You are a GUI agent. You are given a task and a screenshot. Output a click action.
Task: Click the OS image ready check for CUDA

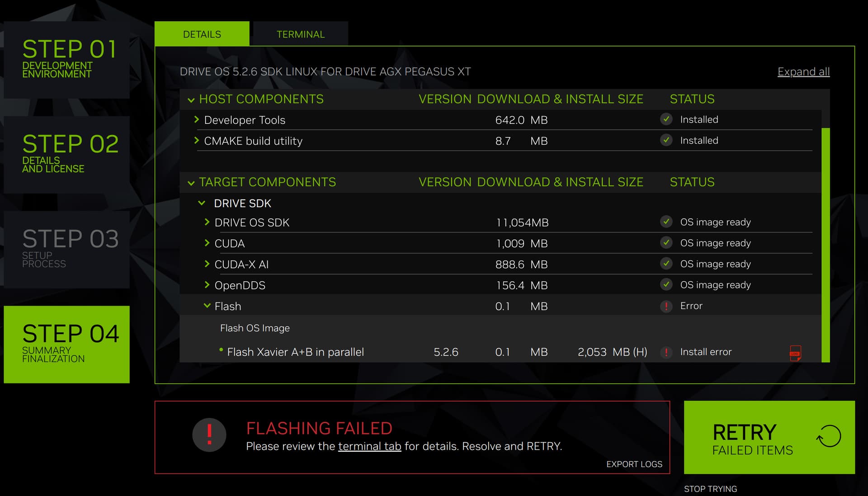pos(666,243)
